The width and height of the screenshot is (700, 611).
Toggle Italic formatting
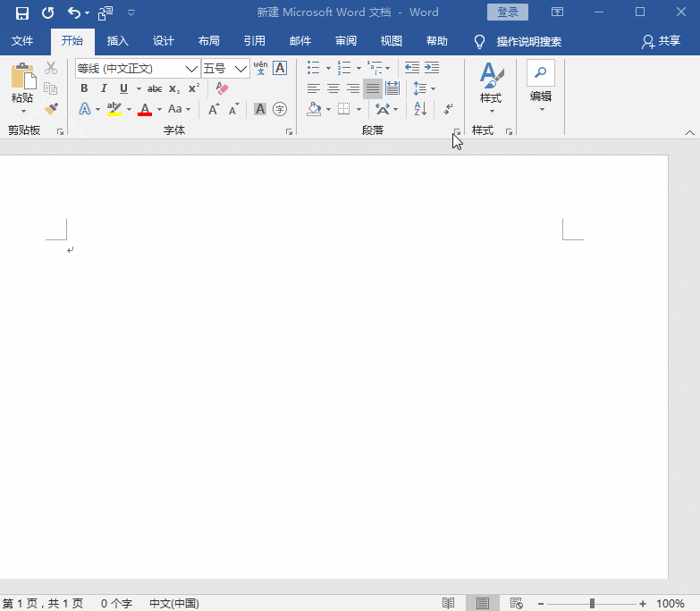tap(104, 88)
